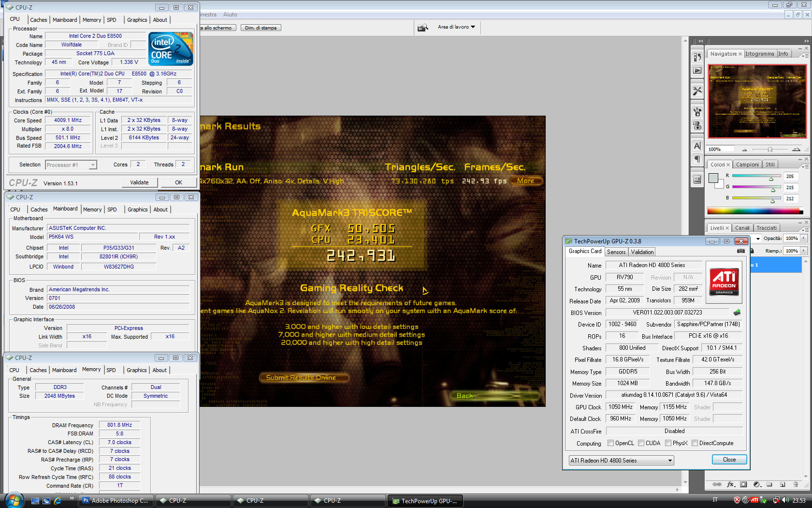Open the Riemp. fill slider arrow
Screen dimensions: 812x508
coord(804,251)
